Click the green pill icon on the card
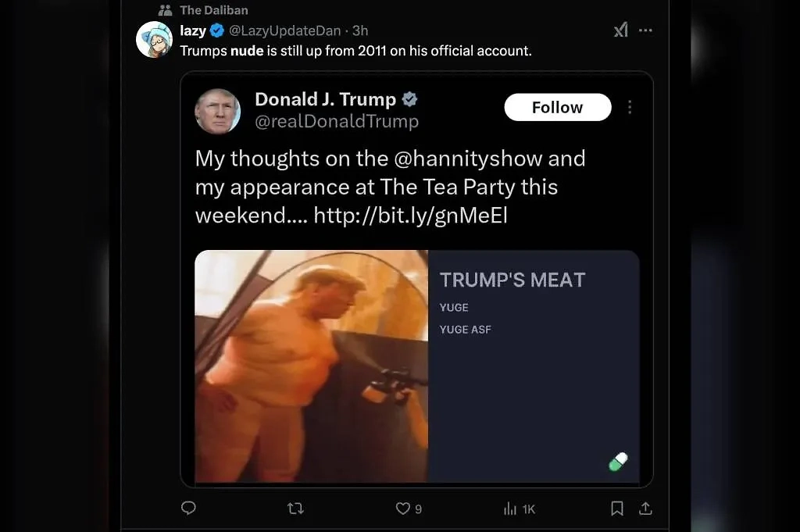This screenshot has width=800, height=532. (x=617, y=462)
